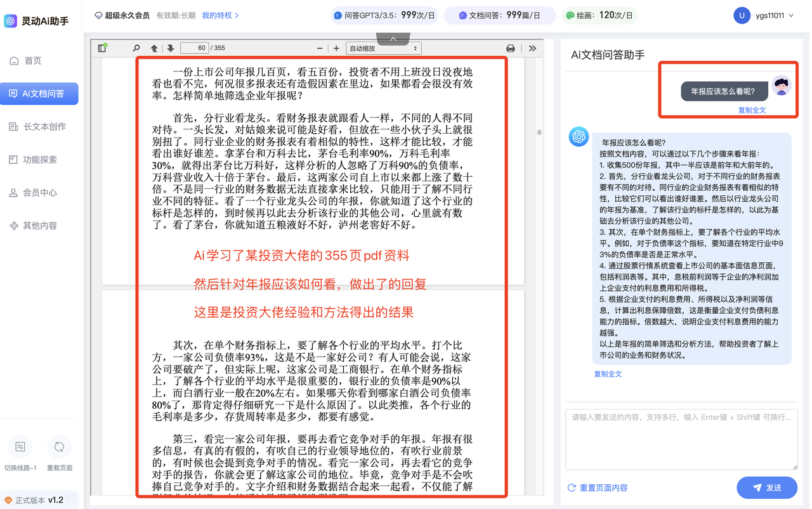Click the / 355 total page count
The width and height of the screenshot is (812, 509).
click(x=218, y=48)
